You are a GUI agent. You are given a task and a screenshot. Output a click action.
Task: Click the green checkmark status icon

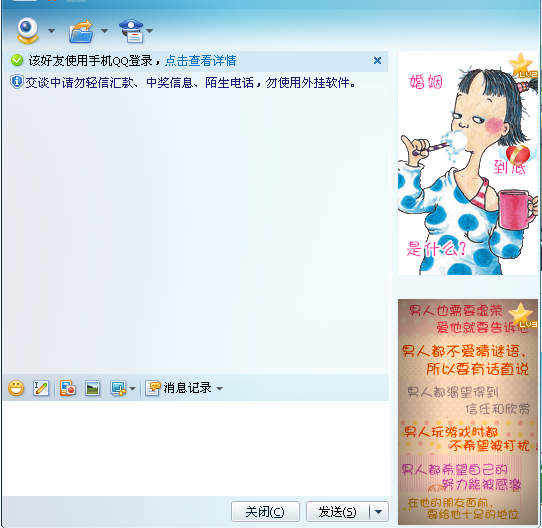(x=17, y=61)
